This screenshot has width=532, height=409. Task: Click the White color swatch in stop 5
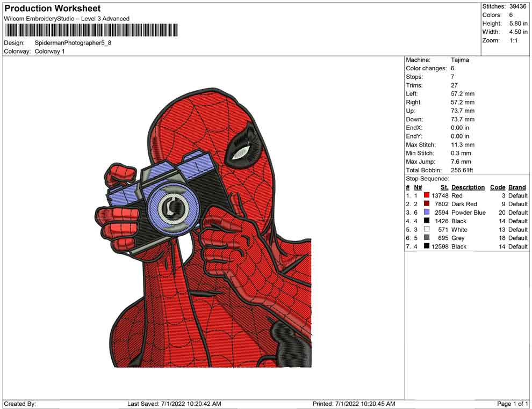427,229
